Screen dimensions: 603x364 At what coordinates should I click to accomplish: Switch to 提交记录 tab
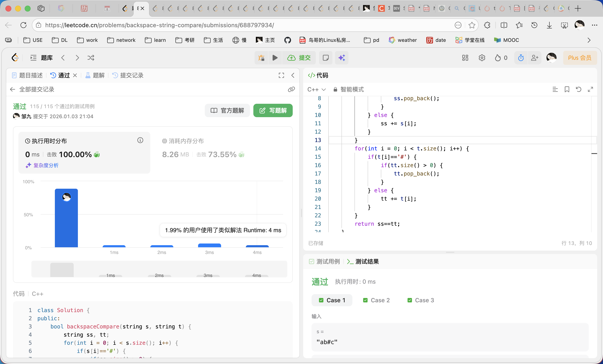click(128, 75)
